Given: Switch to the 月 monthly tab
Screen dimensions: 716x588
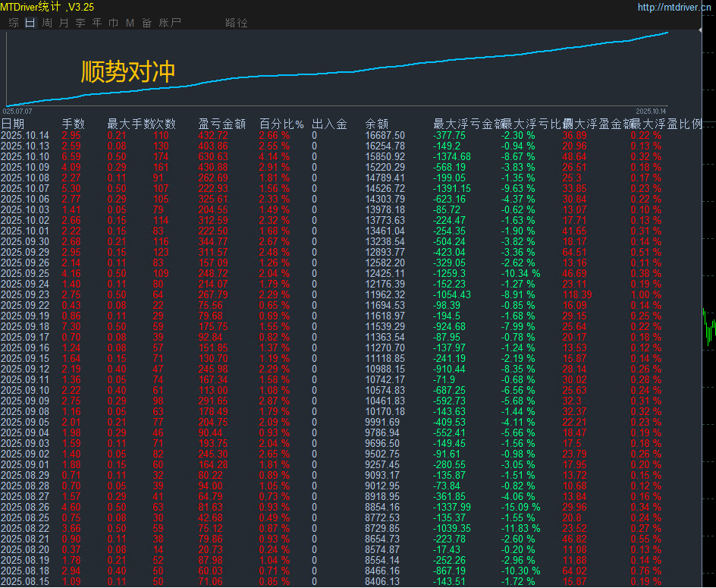Looking at the screenshot, I should coord(64,23).
